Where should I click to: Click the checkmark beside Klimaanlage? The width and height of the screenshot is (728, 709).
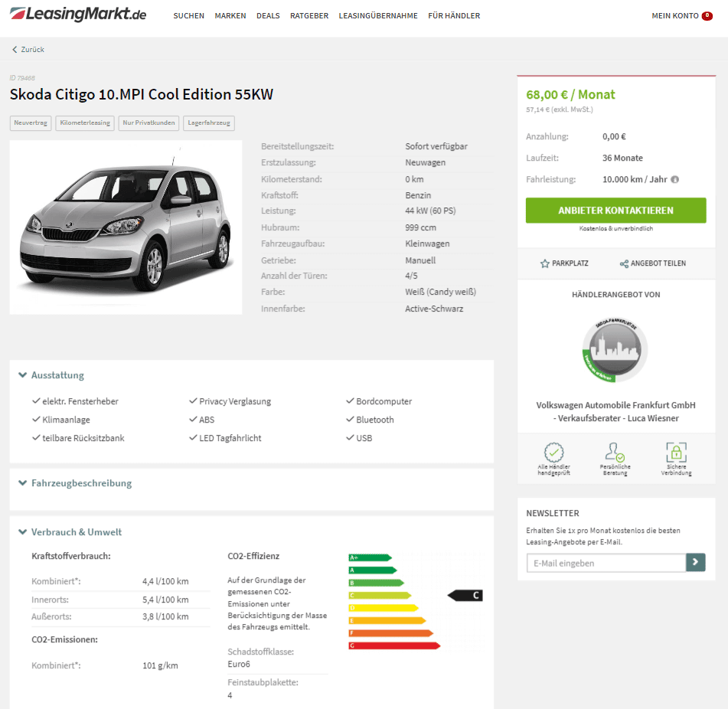pos(36,420)
